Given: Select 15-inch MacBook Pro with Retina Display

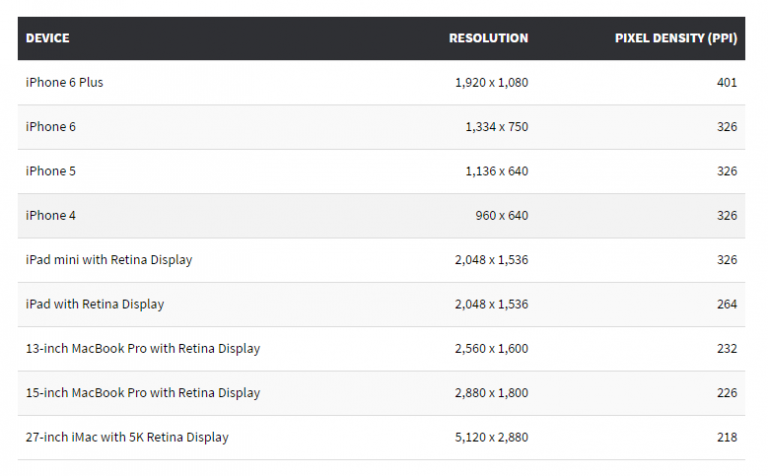Looking at the screenshot, I should tap(143, 393).
